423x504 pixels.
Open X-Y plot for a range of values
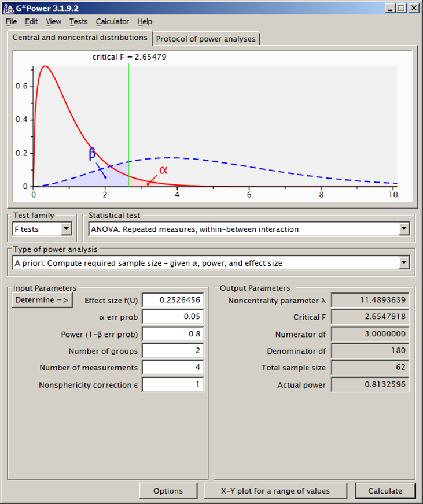pyautogui.click(x=275, y=491)
